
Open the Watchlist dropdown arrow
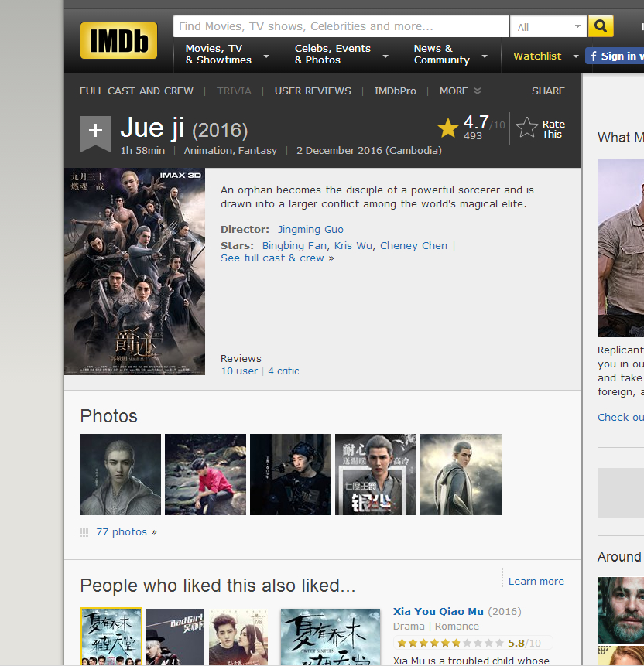pyautogui.click(x=576, y=56)
